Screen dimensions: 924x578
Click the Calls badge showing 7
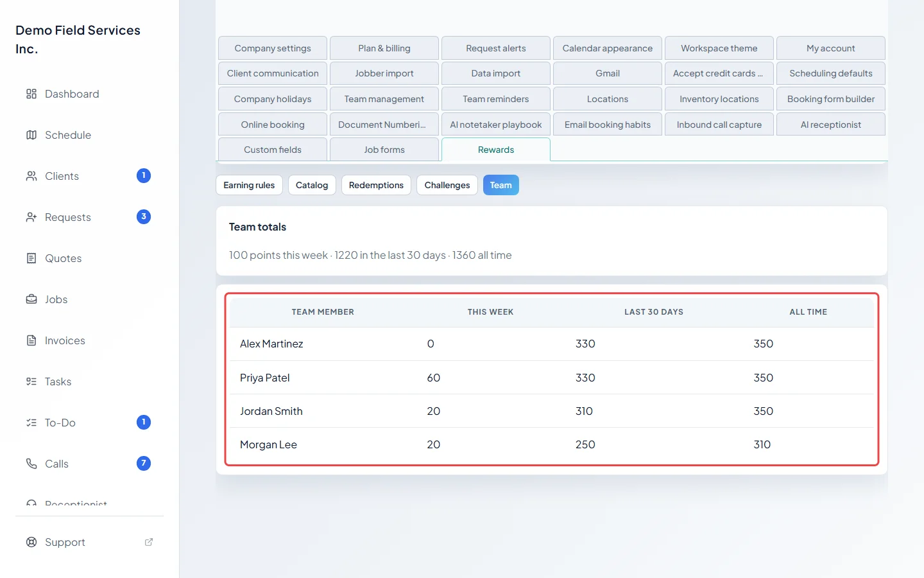click(x=144, y=463)
